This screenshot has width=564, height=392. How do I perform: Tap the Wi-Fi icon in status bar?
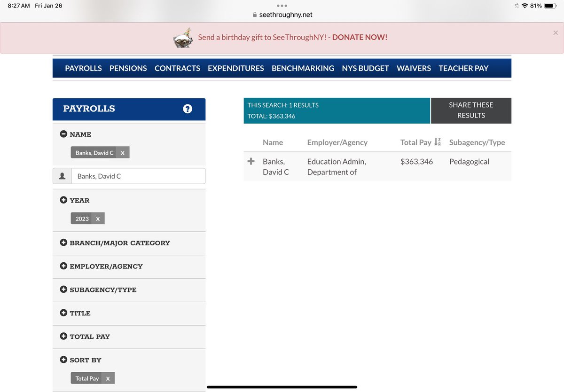525,6
